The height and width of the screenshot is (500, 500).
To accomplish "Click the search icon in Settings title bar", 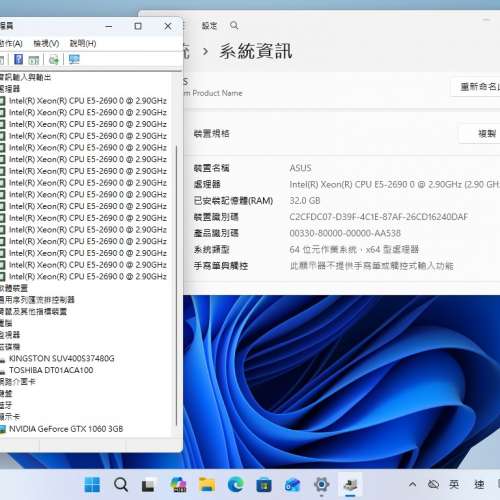I will [234, 26].
